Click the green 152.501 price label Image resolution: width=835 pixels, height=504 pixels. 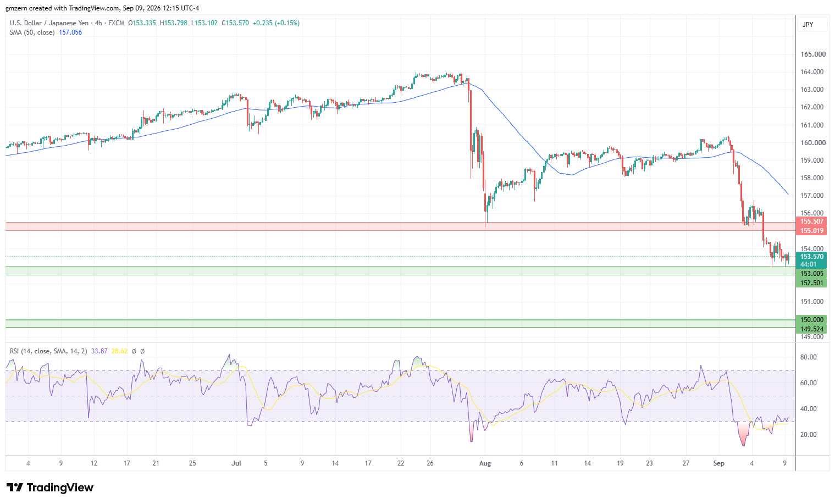[x=811, y=283]
